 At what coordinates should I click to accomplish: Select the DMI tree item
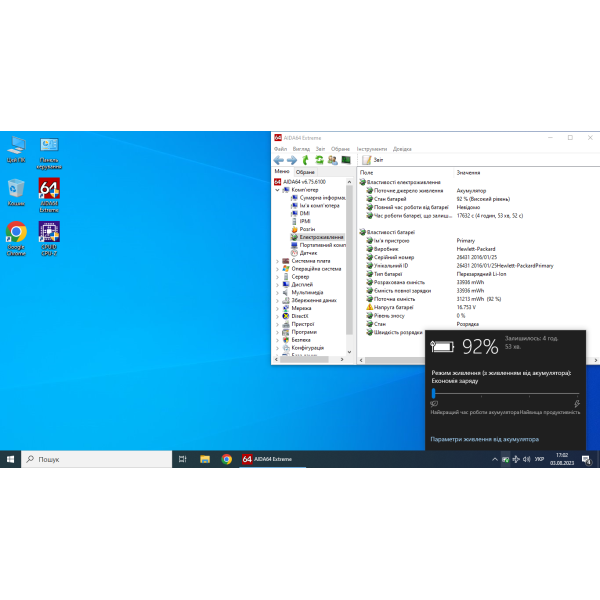(x=300, y=214)
